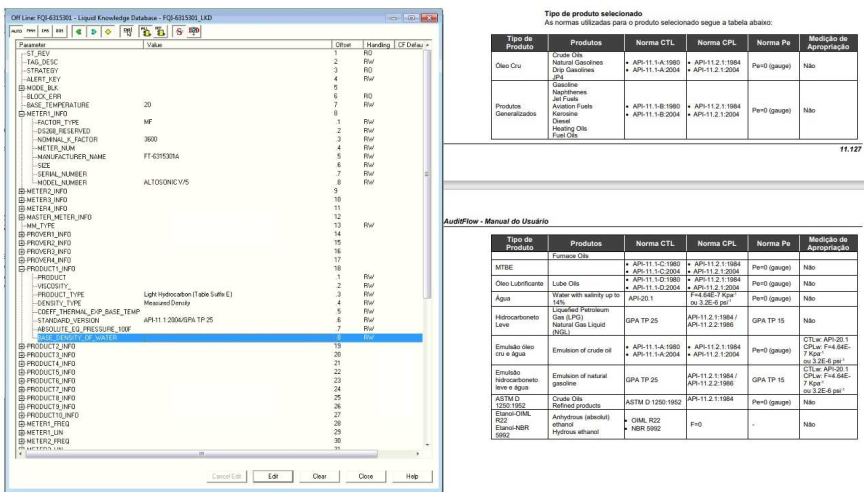Expand the PRODUCT10_INFO tree node
Viewport: 864px width, 498px height.
pos(22,415)
